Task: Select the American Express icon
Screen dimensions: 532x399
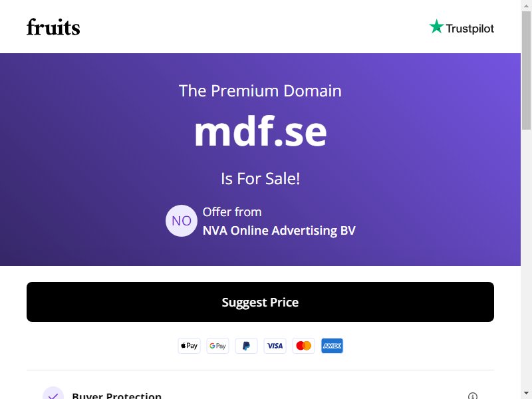Action: (x=332, y=346)
